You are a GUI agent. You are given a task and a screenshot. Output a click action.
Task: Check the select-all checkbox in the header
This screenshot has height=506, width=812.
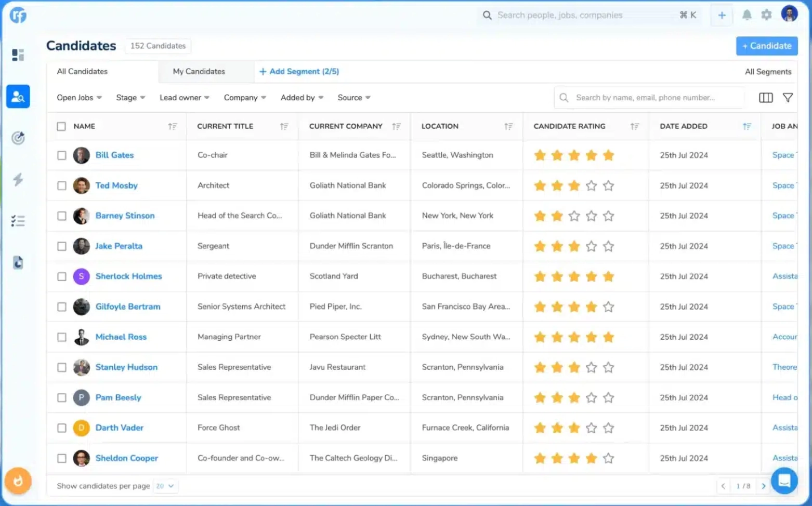tap(61, 126)
